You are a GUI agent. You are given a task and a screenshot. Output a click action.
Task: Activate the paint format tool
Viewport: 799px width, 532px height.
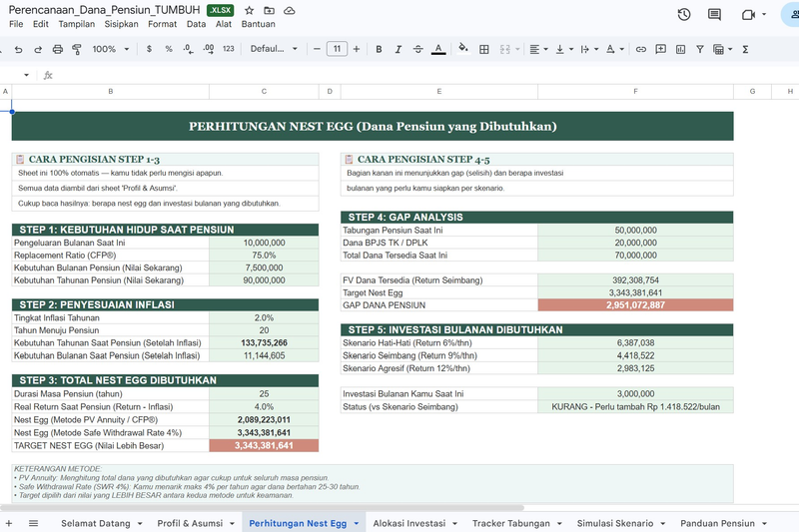pyautogui.click(x=77, y=49)
